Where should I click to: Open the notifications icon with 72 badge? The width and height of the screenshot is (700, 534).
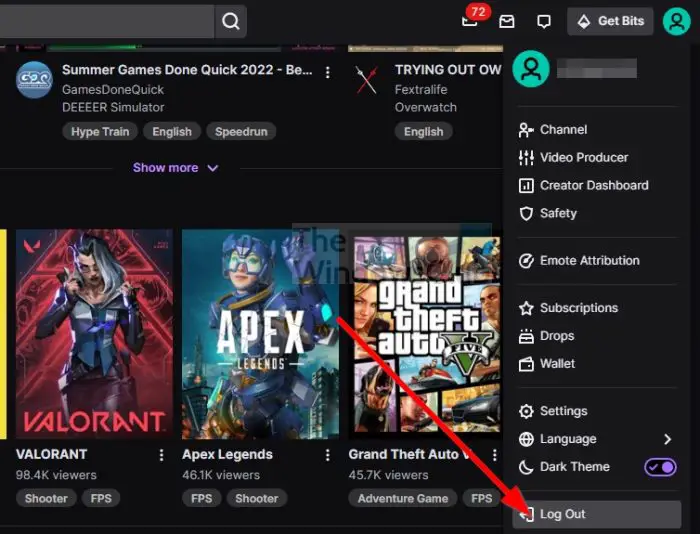(471, 19)
